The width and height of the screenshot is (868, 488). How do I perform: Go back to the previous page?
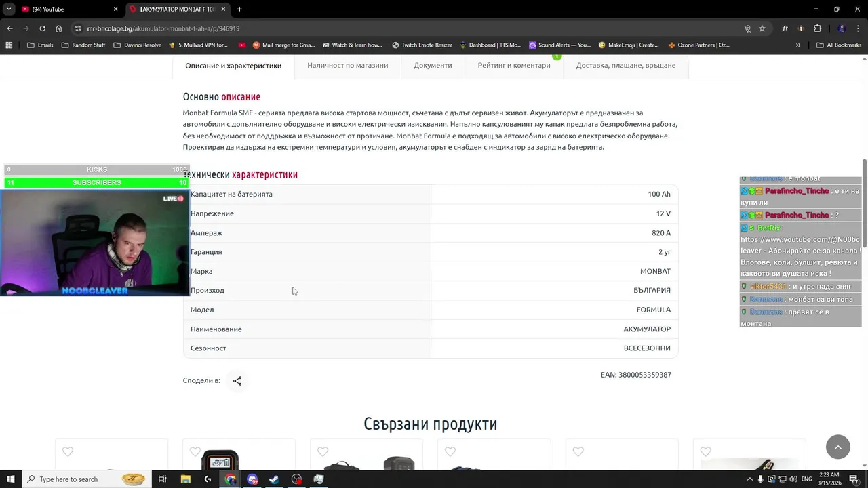[9, 28]
